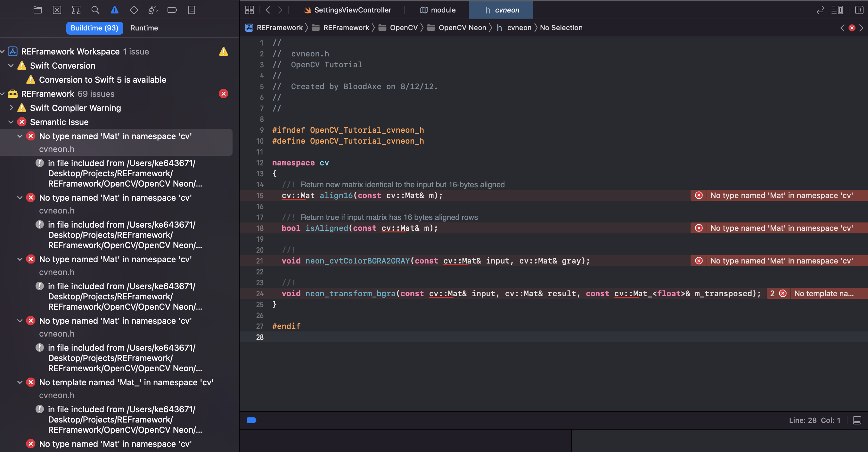Screen dimensions: 868x452
Task: Switch issues to Runtime view
Action: click(144, 28)
